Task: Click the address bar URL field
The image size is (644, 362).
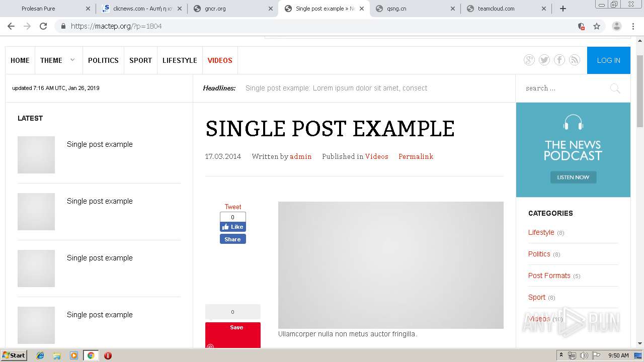Action: [322, 26]
